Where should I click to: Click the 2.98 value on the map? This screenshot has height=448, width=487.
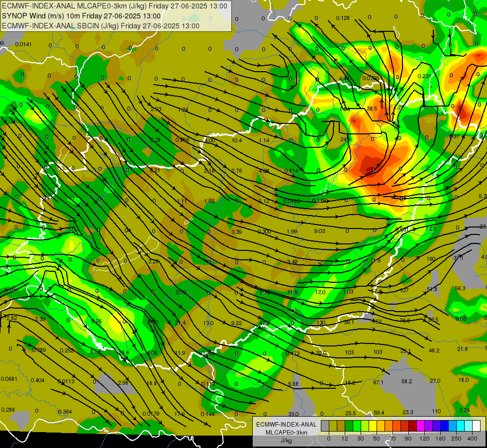click(x=123, y=383)
